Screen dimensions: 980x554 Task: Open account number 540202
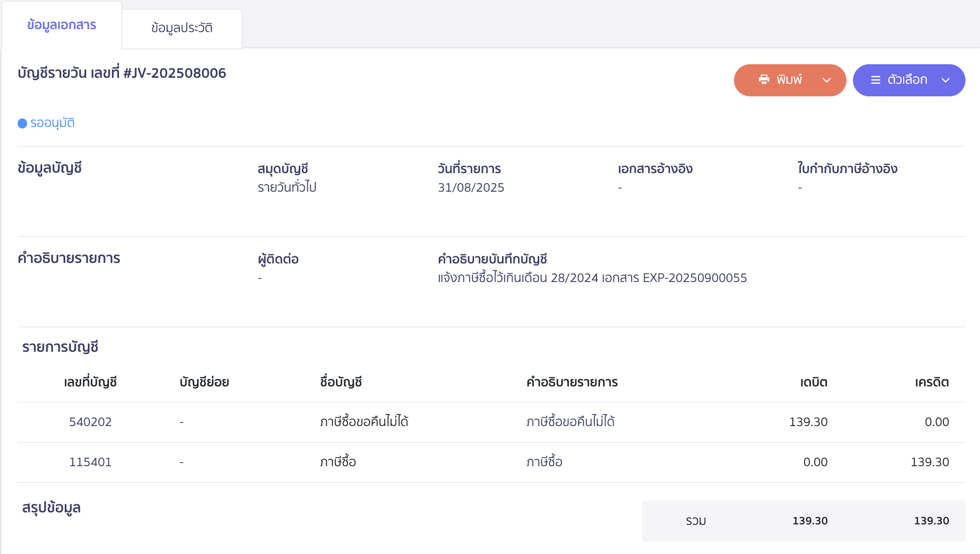(90, 422)
